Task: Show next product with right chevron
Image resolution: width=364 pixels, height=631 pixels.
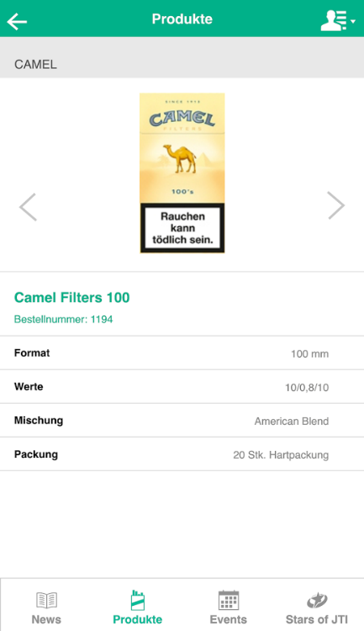Action: (336, 205)
